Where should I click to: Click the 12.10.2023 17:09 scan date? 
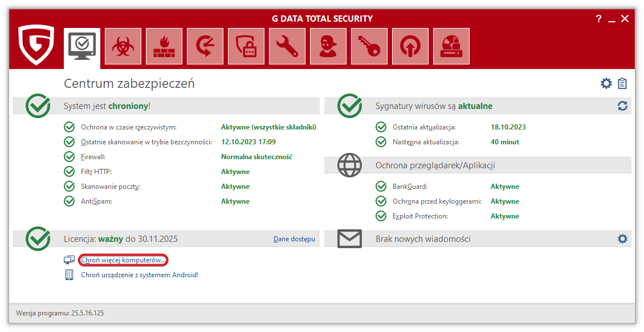point(248,142)
